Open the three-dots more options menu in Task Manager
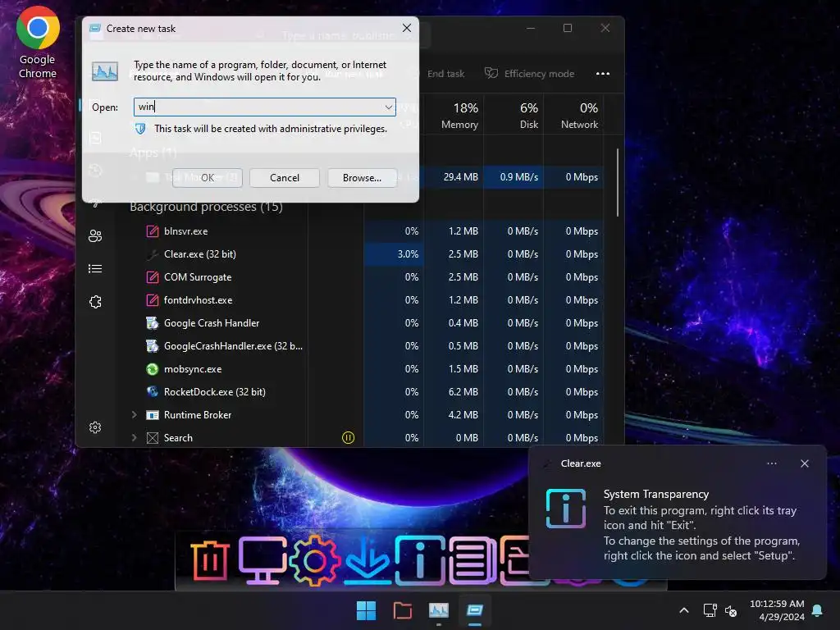This screenshot has width=840, height=630. point(603,74)
